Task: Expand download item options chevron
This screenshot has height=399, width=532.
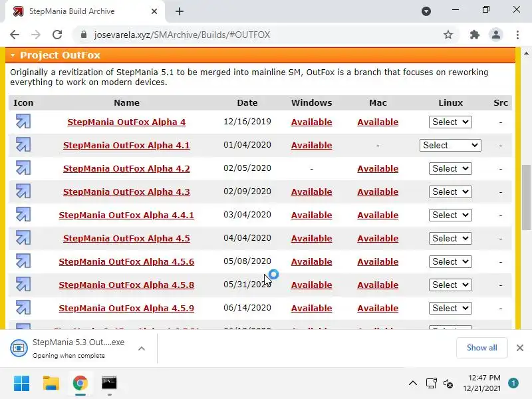Action: click(x=142, y=348)
